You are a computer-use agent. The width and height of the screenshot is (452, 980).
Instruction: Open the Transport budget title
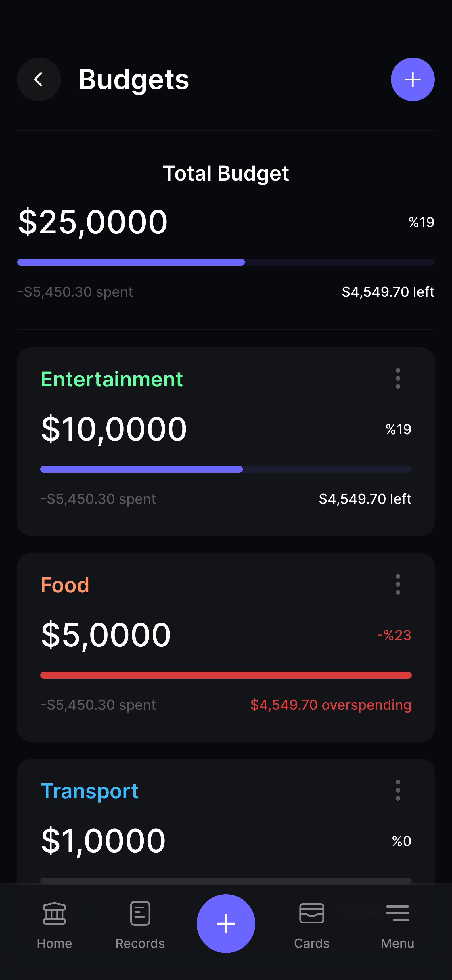click(89, 791)
